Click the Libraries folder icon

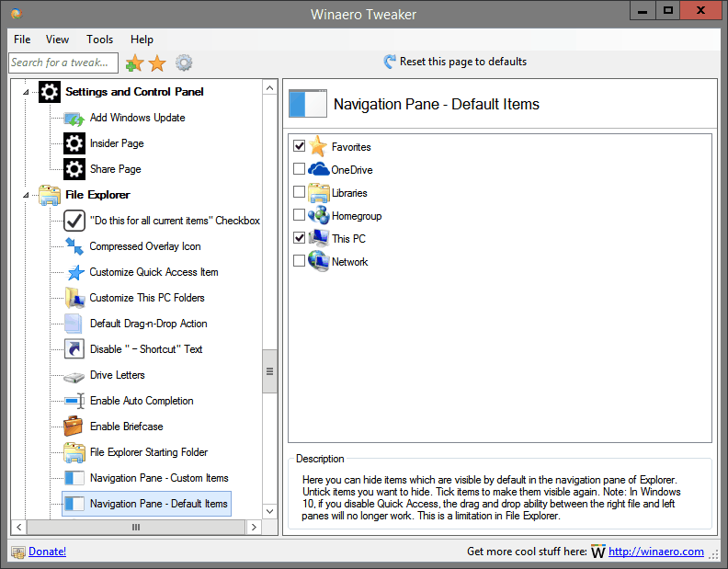pyautogui.click(x=318, y=192)
